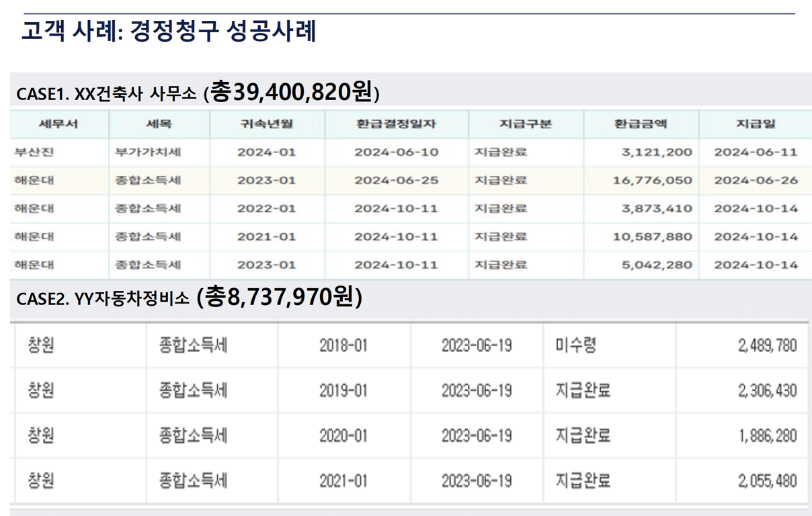Select the 부산진 tax office cell
The image size is (812, 516).
click(x=34, y=153)
